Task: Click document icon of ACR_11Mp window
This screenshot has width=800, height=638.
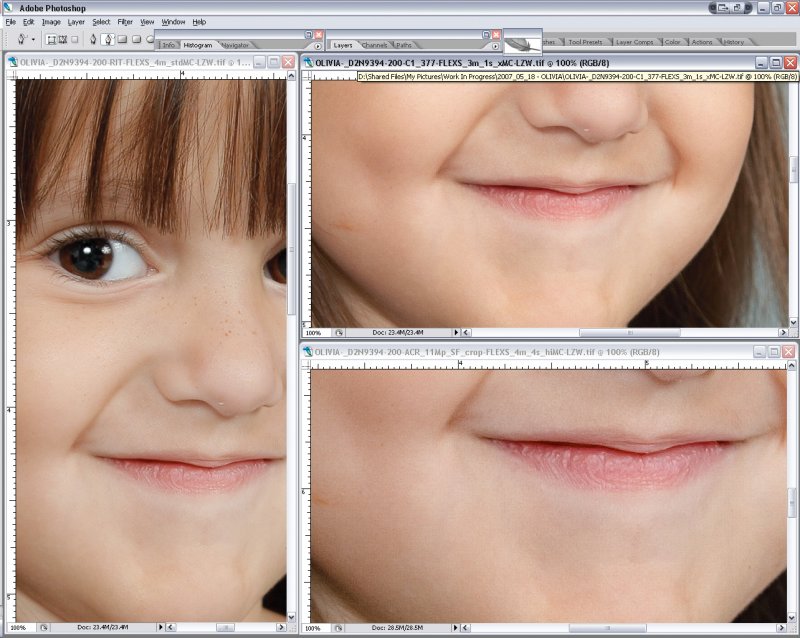Action: 308,352
